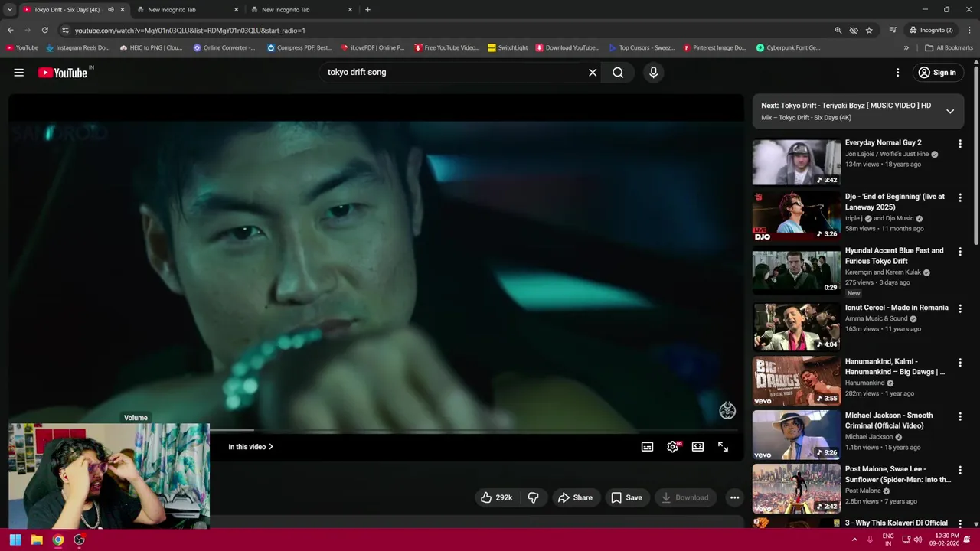This screenshot has height=551, width=980.
Task: Open media controls in Chrome toolbar
Action: coord(893,30)
